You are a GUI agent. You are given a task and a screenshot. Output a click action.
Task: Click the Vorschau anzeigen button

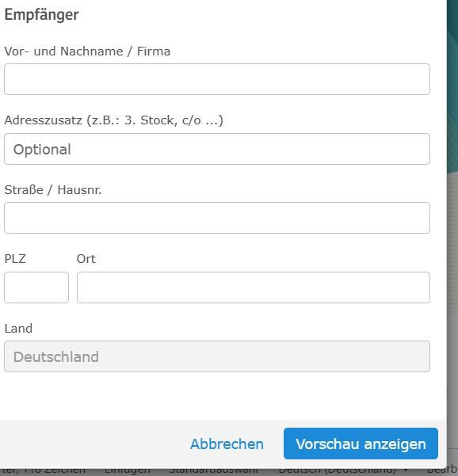pyautogui.click(x=361, y=444)
